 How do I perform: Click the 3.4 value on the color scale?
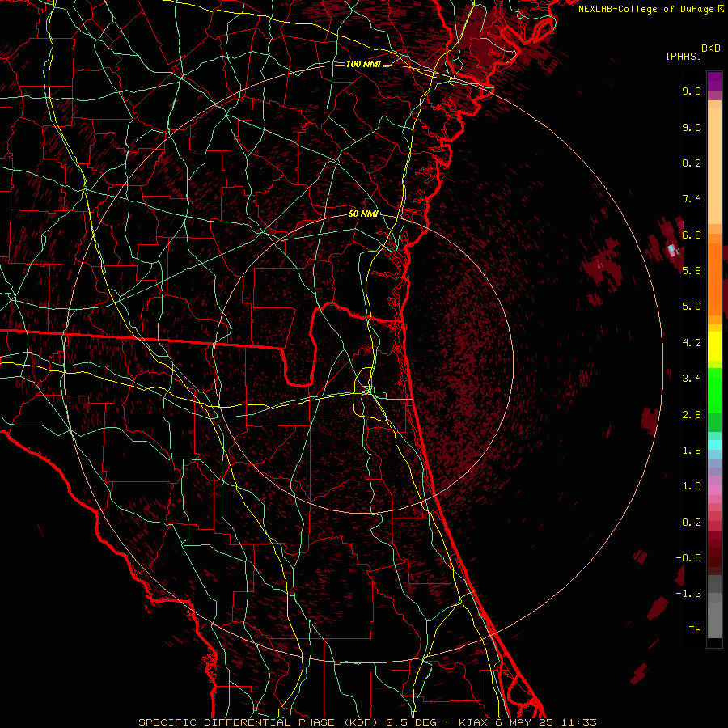click(x=692, y=379)
